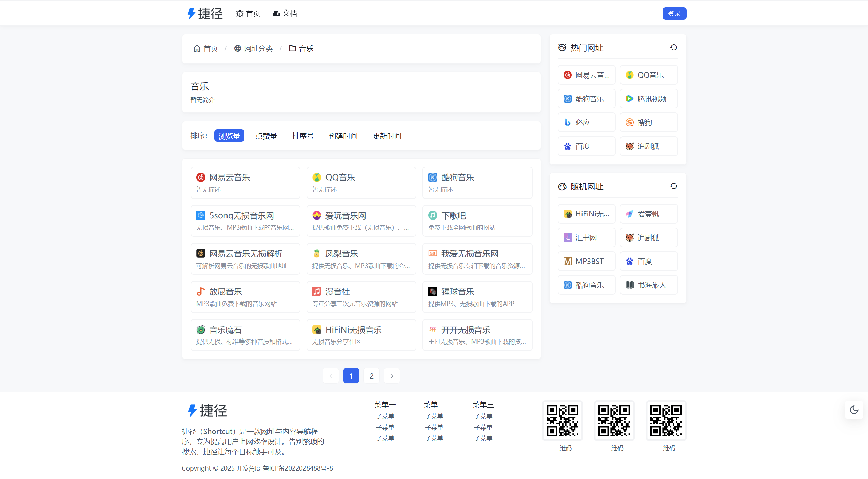Open 酷狗音乐 in 随机网址 panel

(x=587, y=285)
